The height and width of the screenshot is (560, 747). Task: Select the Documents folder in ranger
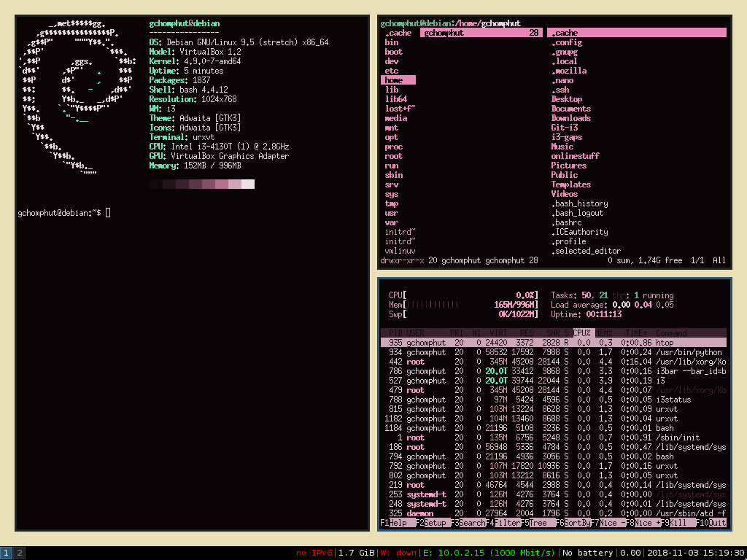point(570,109)
